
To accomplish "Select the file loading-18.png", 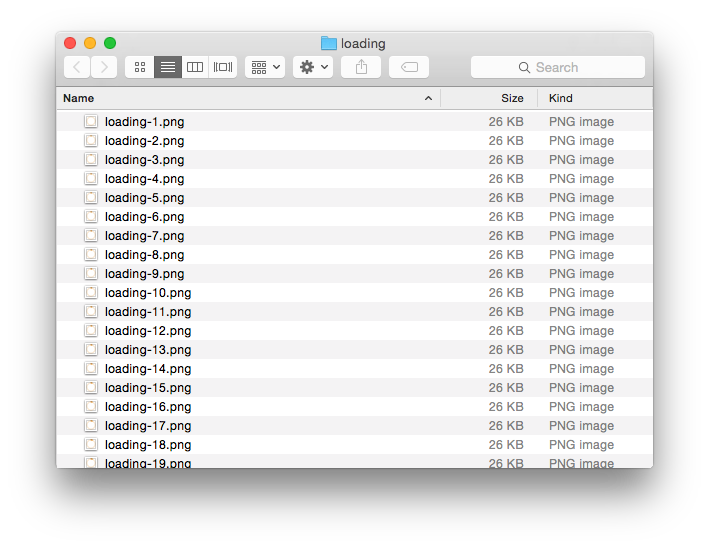I will [354, 444].
